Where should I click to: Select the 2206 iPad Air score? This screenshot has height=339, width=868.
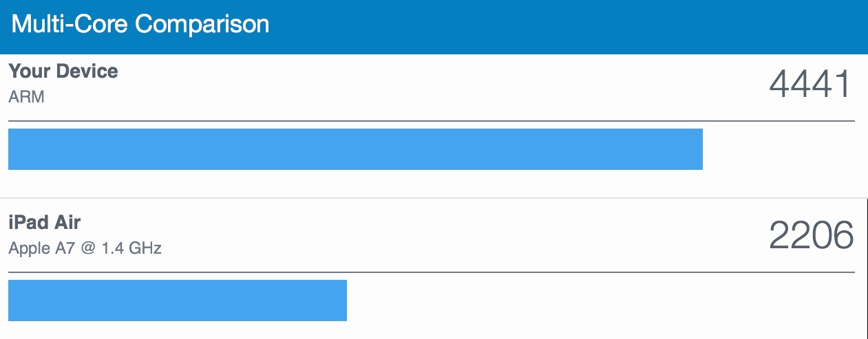pos(811,237)
